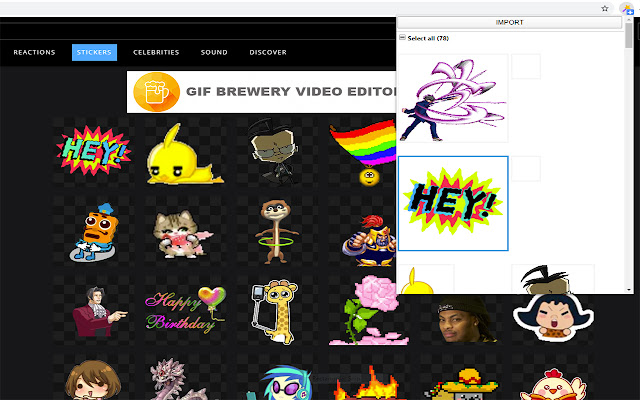Open the flames sticker

[369, 380]
